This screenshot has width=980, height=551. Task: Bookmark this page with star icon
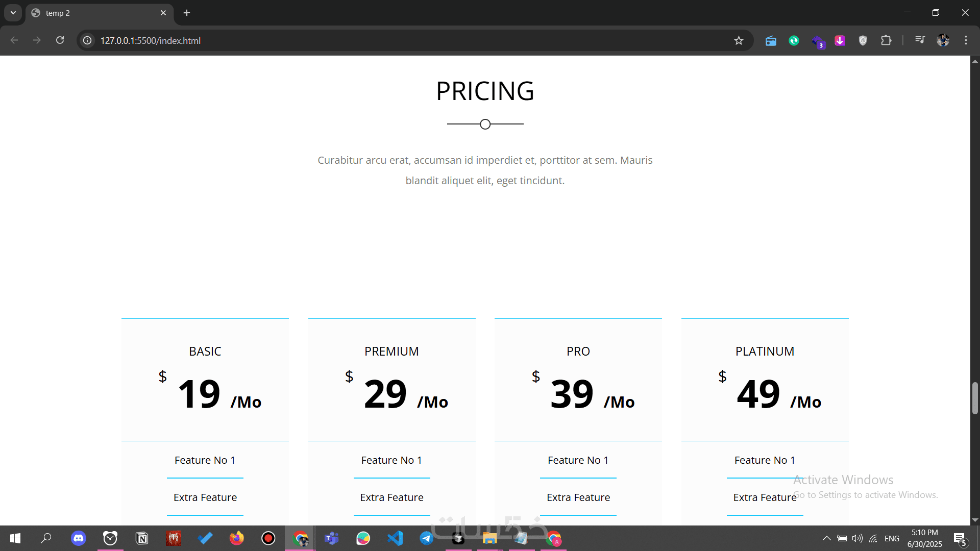pos(739,40)
